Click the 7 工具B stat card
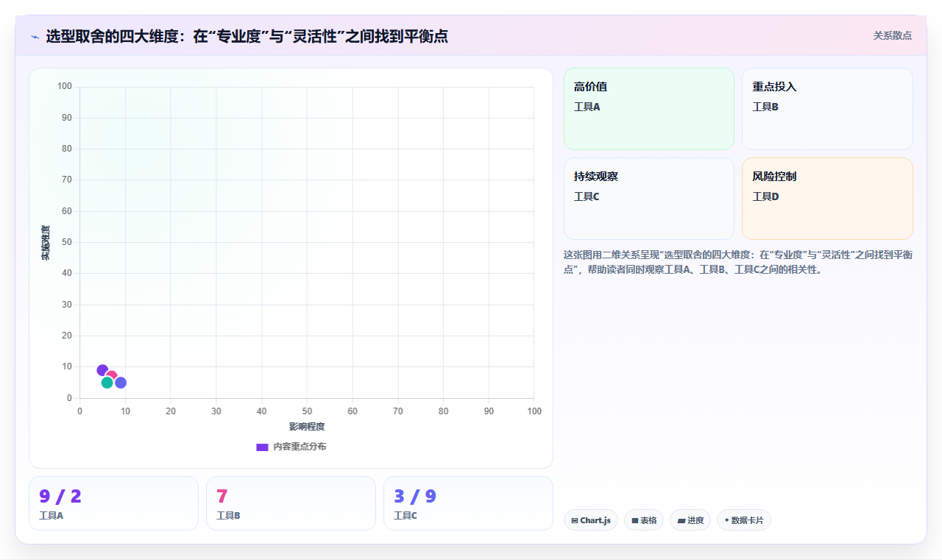Screen dimensions: 942x560 click(291, 503)
